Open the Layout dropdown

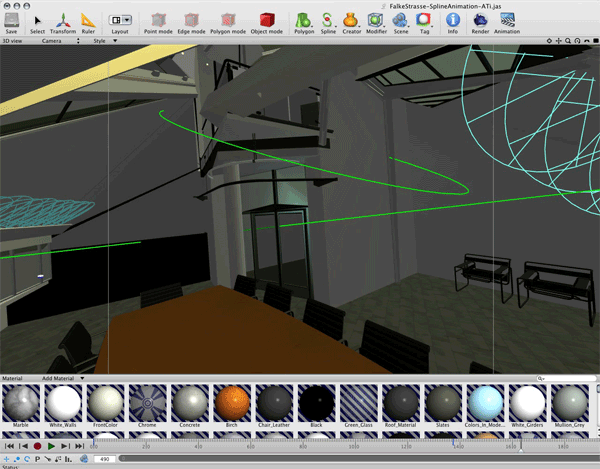120,20
